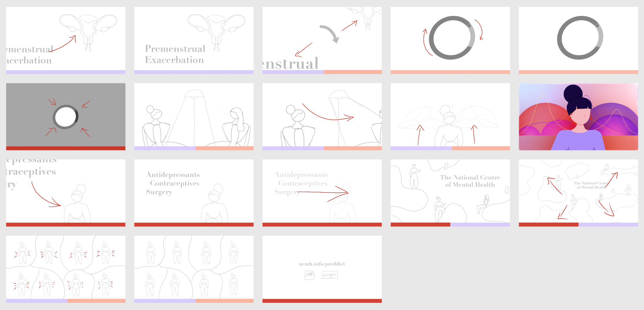Screen dimensions: 644x310
Task: Click the ncmh.info/preddict link text
Action: pos(322,264)
